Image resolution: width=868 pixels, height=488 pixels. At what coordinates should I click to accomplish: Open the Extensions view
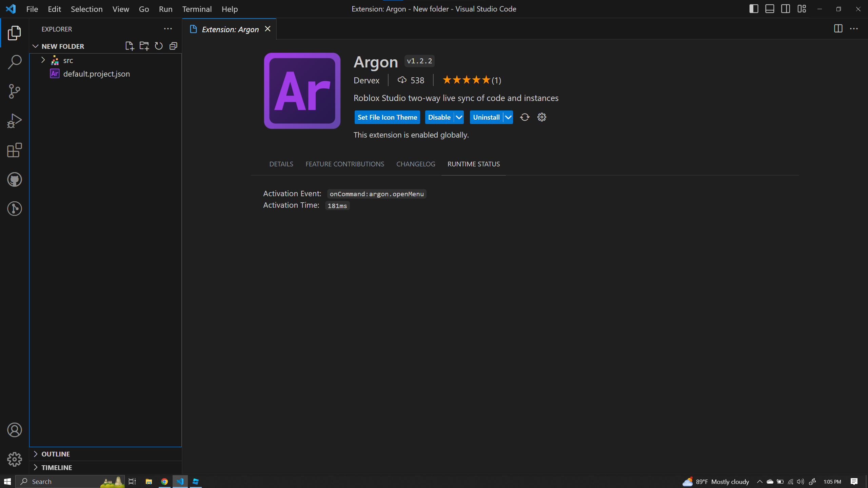pyautogui.click(x=14, y=150)
